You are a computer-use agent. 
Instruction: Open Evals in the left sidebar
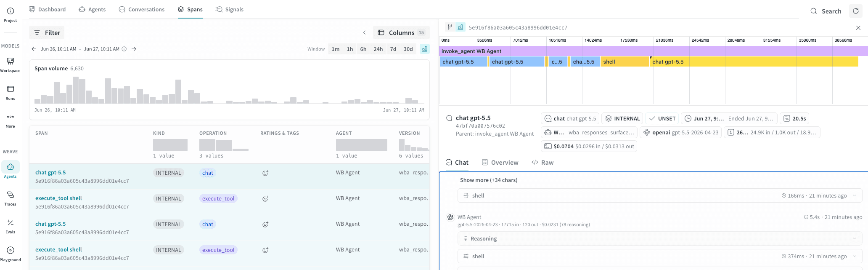coord(11,226)
